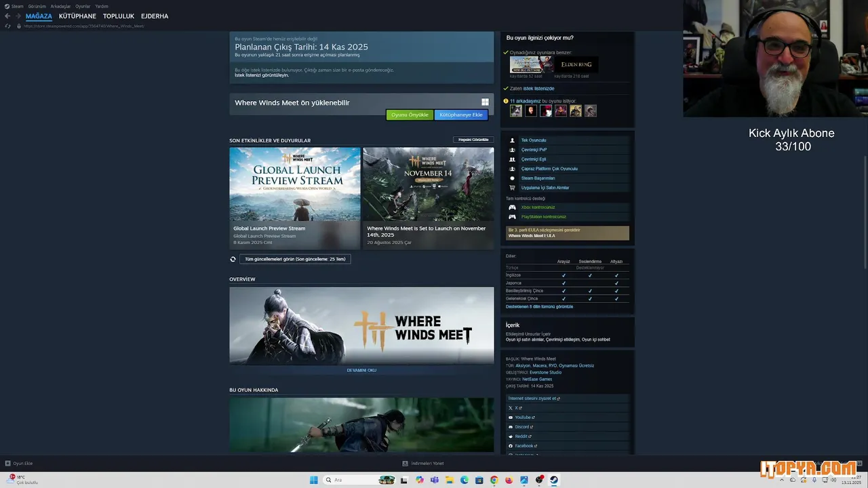Open the Discord external link

[x=524, y=427]
